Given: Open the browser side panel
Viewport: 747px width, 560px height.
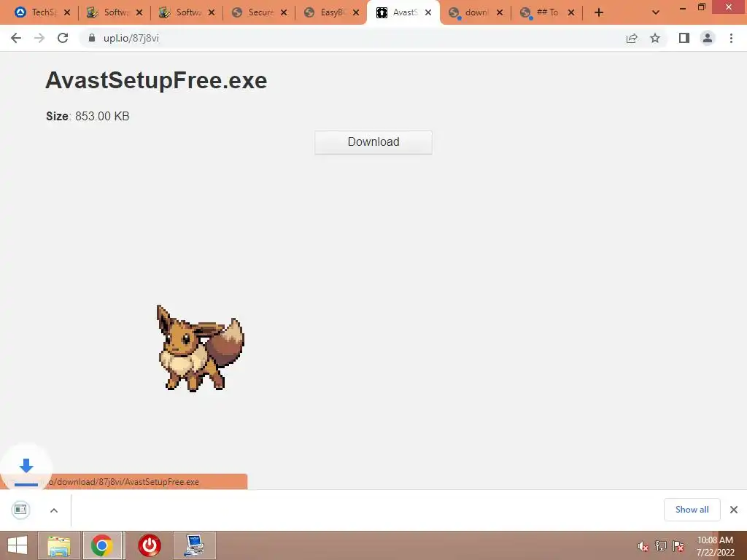Looking at the screenshot, I should pos(684,38).
